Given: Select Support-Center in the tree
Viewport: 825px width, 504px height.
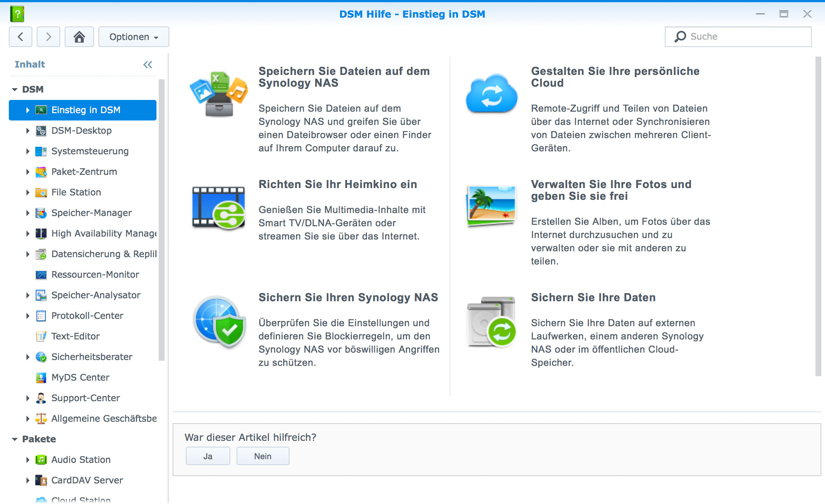Looking at the screenshot, I should click(83, 398).
